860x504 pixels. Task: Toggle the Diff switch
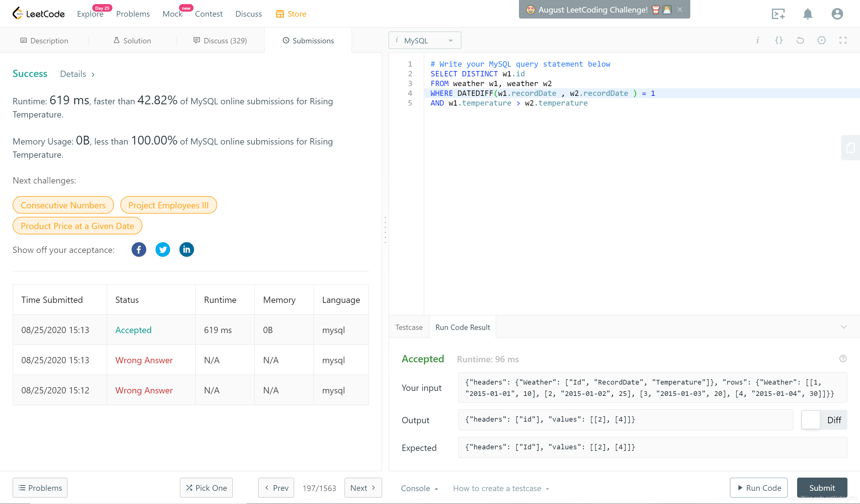[x=811, y=420]
